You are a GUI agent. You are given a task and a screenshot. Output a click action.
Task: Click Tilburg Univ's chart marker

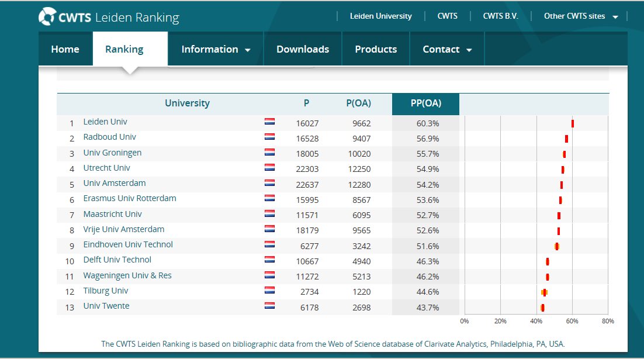544,292
